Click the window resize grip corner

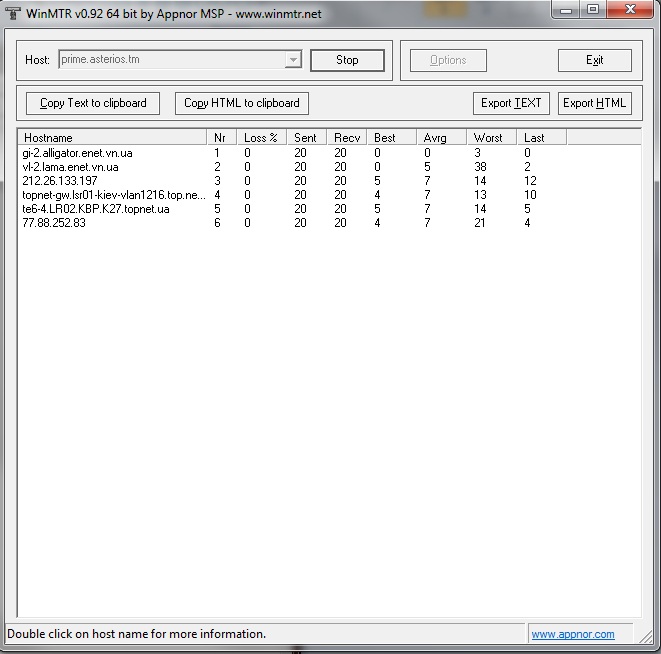pyautogui.click(x=645, y=636)
